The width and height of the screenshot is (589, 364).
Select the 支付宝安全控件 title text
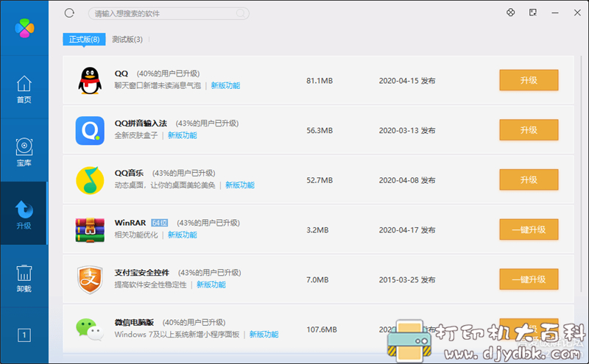point(142,272)
